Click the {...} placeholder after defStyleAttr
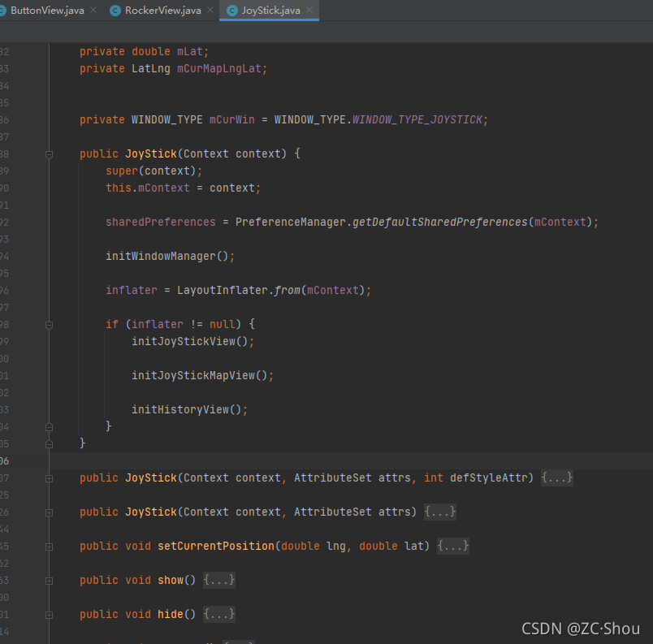The image size is (653, 644). (x=557, y=478)
